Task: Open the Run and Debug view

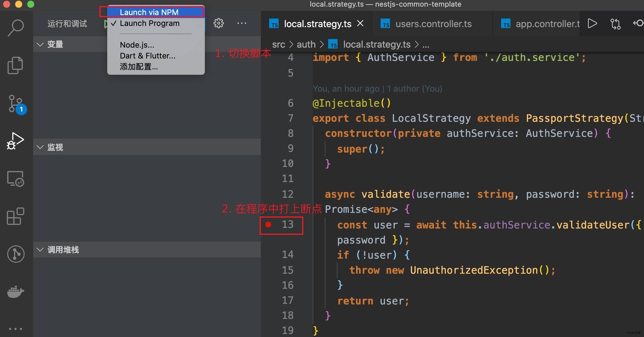Action: [15, 141]
